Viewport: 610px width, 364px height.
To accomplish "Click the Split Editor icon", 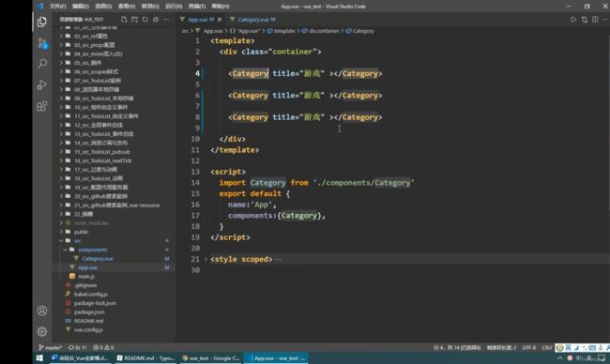I will pyautogui.click(x=595, y=20).
